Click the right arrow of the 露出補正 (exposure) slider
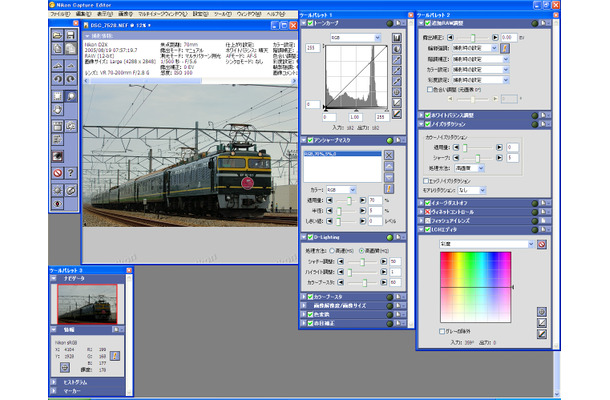Screen dimensions: 610x400 pyautogui.click(x=495, y=38)
